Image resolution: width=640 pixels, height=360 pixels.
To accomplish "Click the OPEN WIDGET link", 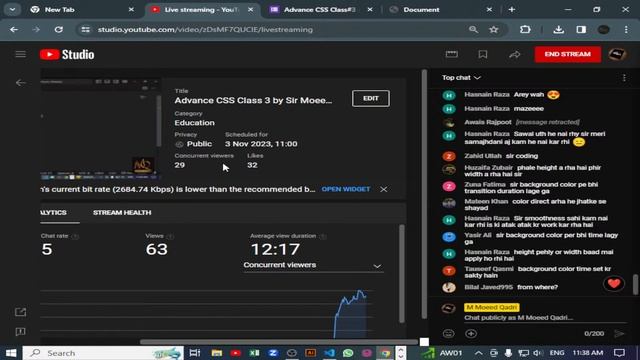I will [346, 189].
